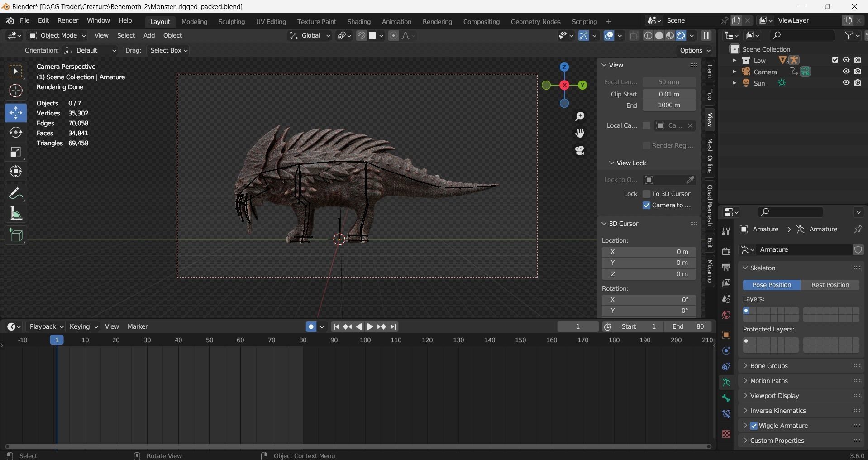
Task: Hide the Low collection with eye icon
Action: pos(846,60)
